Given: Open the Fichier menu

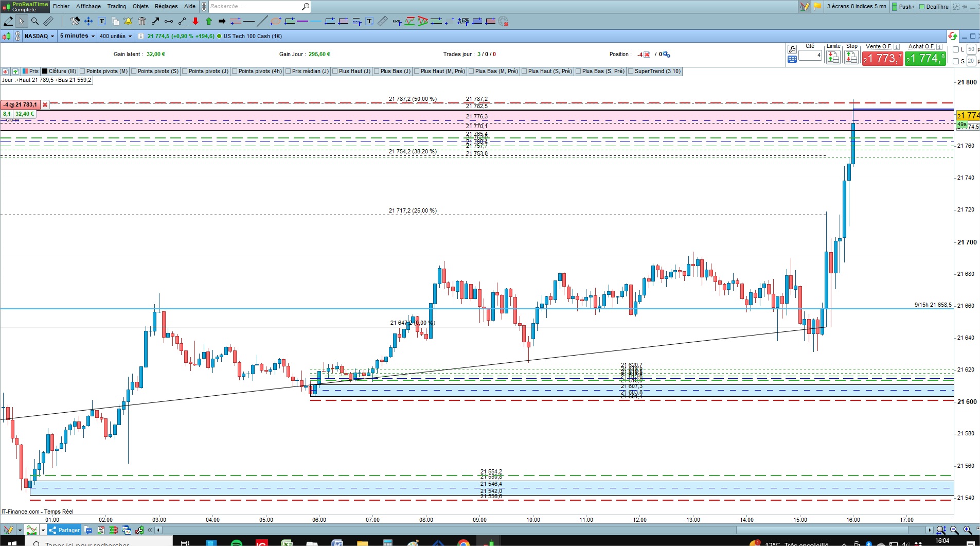Looking at the screenshot, I should (x=61, y=6).
